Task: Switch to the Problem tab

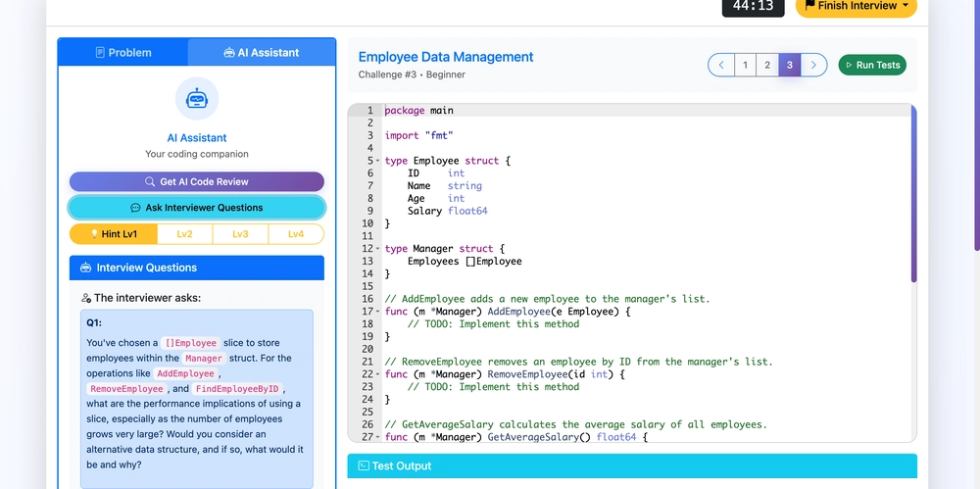Action: pyautogui.click(x=123, y=53)
